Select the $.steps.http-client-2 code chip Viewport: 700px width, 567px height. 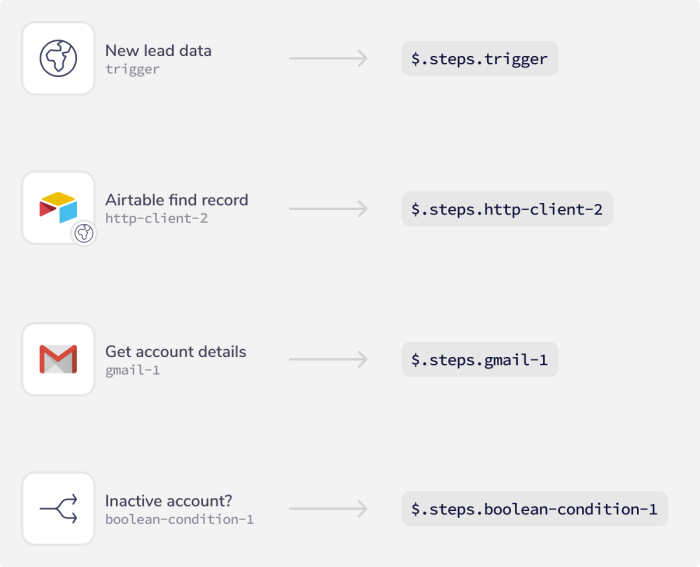tap(507, 209)
